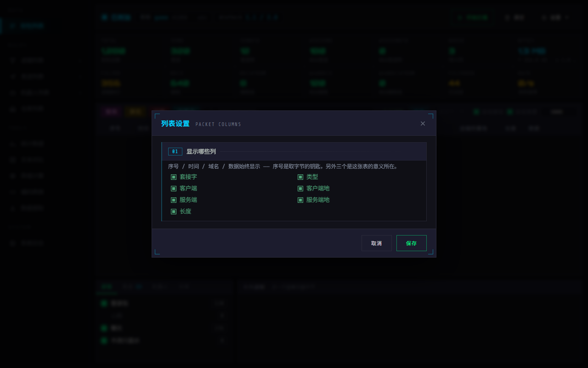The image size is (588, 368).
Task: Close the 列表设置 dialog with the X icon
Action: 423,123
